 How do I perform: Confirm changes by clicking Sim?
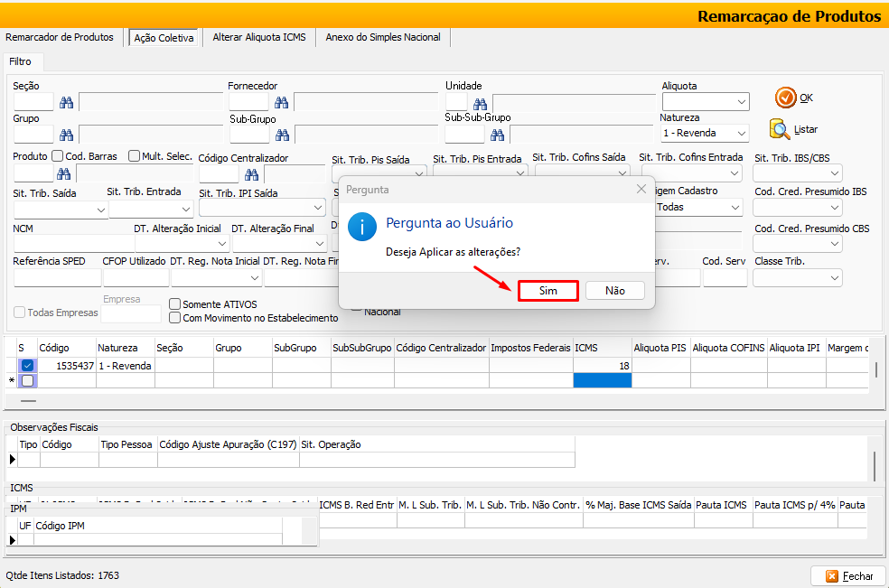pos(547,291)
